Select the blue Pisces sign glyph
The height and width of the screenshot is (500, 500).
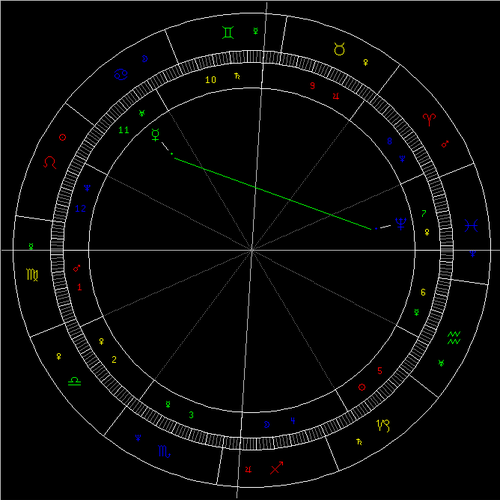[x=471, y=226]
